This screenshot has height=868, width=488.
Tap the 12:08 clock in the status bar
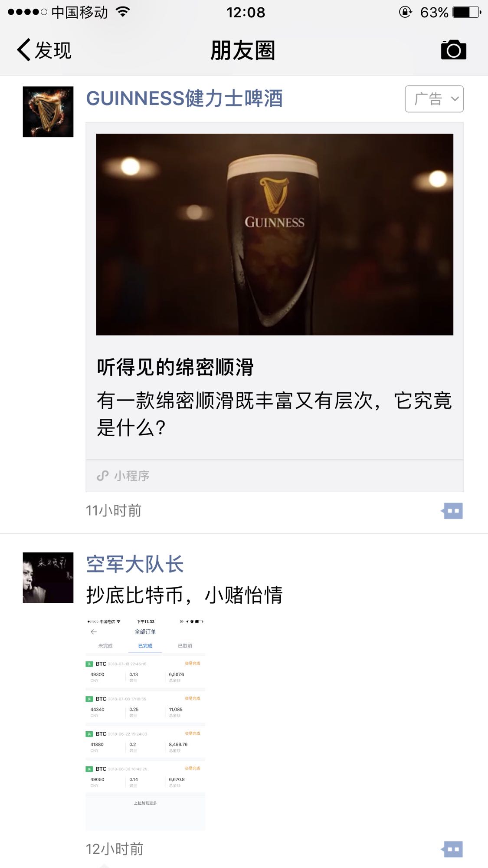pos(246,12)
